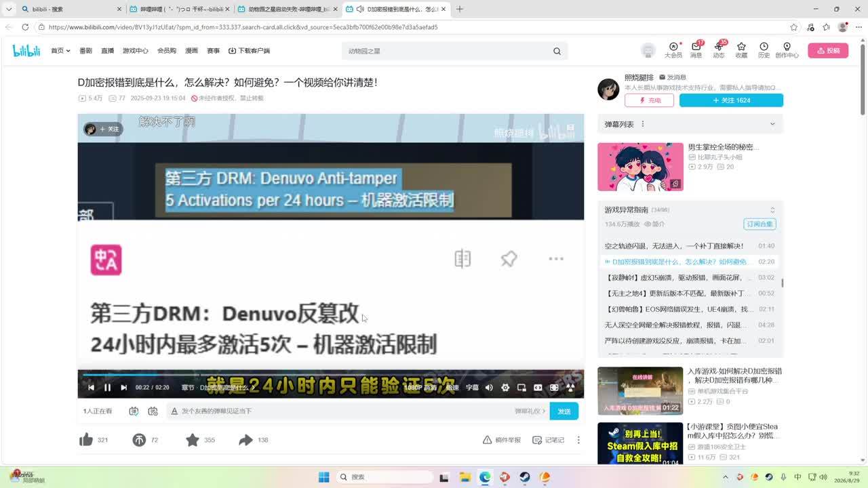
Task: Click the pink translate app icon
Action: (x=106, y=260)
